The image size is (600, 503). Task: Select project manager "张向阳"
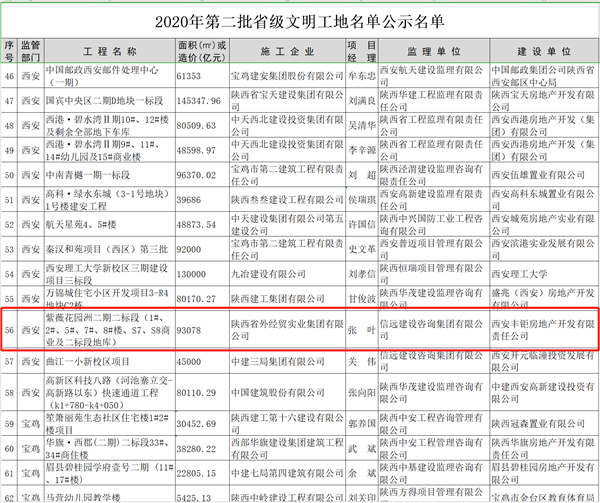(362, 392)
